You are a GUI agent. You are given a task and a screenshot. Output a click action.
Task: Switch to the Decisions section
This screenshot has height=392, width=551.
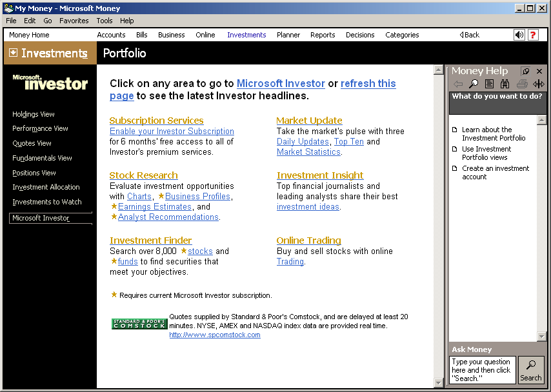(360, 35)
